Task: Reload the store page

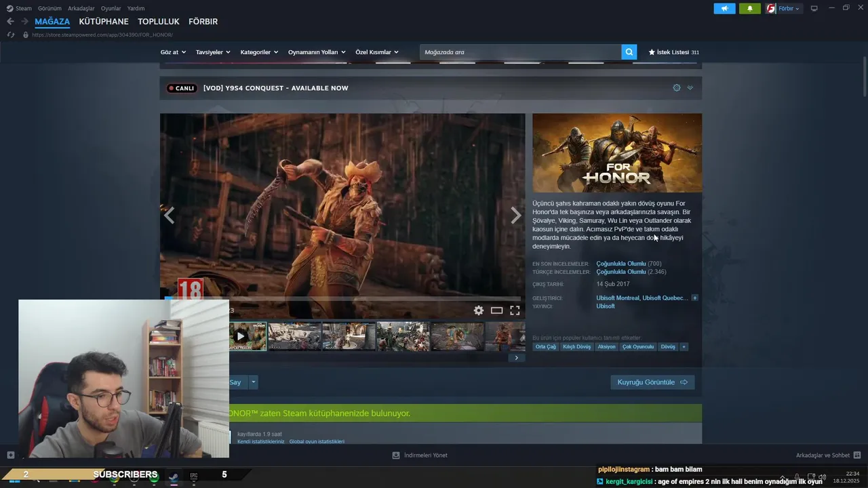Action: [10, 35]
